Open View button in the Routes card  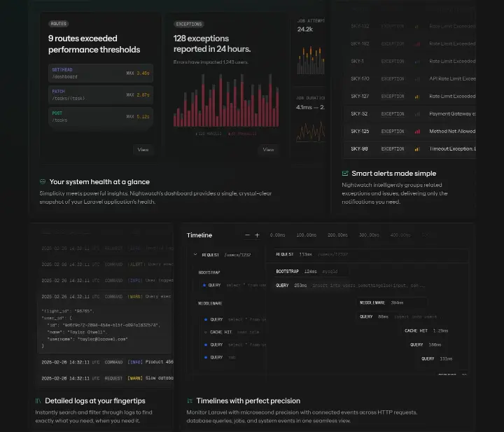[x=143, y=150]
